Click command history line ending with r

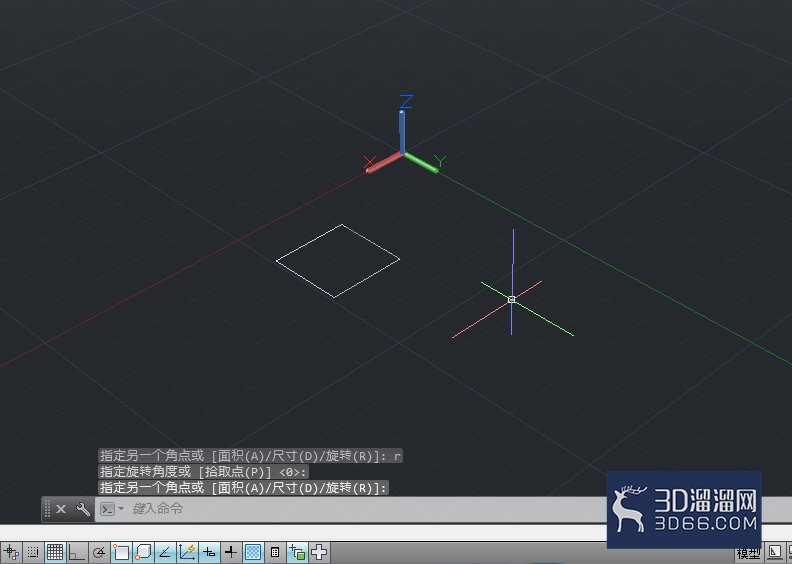pos(251,456)
